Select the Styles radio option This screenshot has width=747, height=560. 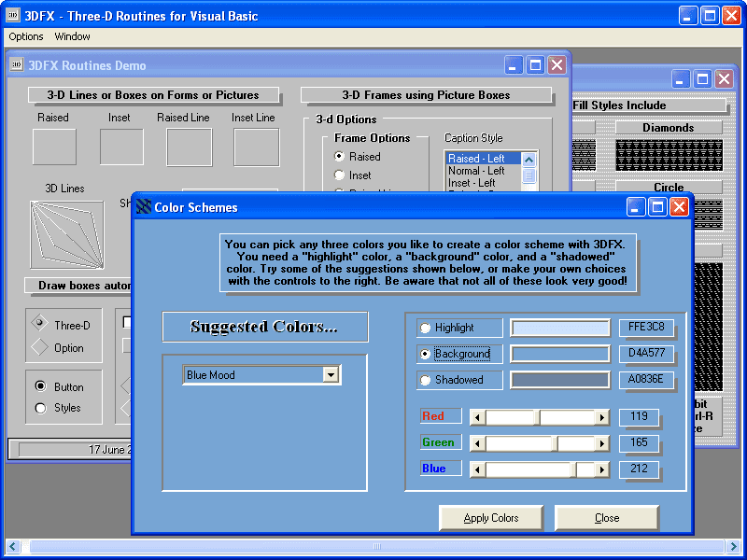40,408
